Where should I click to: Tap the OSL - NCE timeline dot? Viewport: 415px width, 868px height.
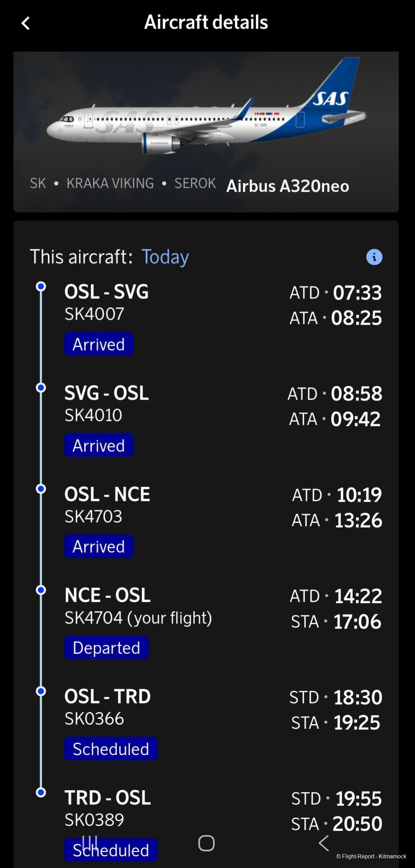point(41,489)
